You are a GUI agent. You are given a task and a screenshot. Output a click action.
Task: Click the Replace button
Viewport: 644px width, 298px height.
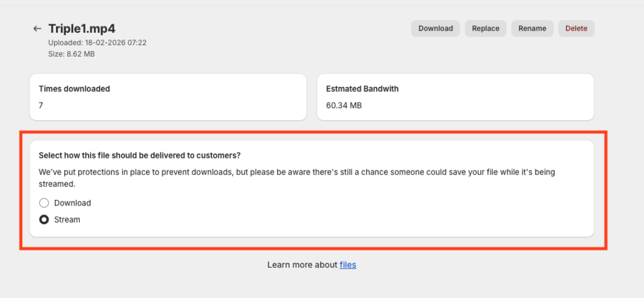pos(486,28)
